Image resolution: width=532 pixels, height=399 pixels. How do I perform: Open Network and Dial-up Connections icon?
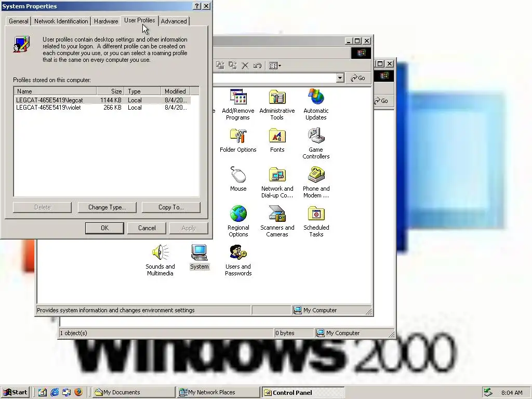[x=277, y=182]
